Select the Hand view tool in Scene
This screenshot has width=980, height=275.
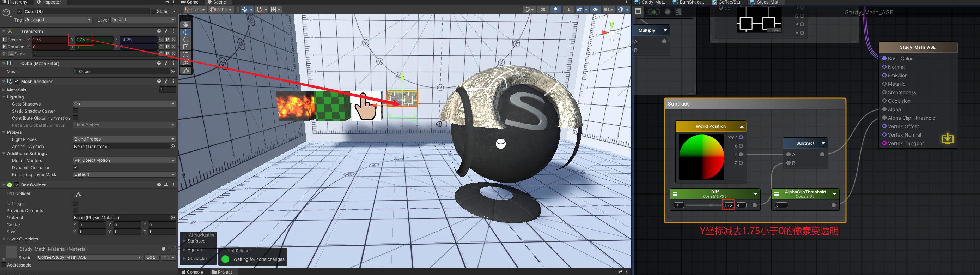(x=185, y=24)
